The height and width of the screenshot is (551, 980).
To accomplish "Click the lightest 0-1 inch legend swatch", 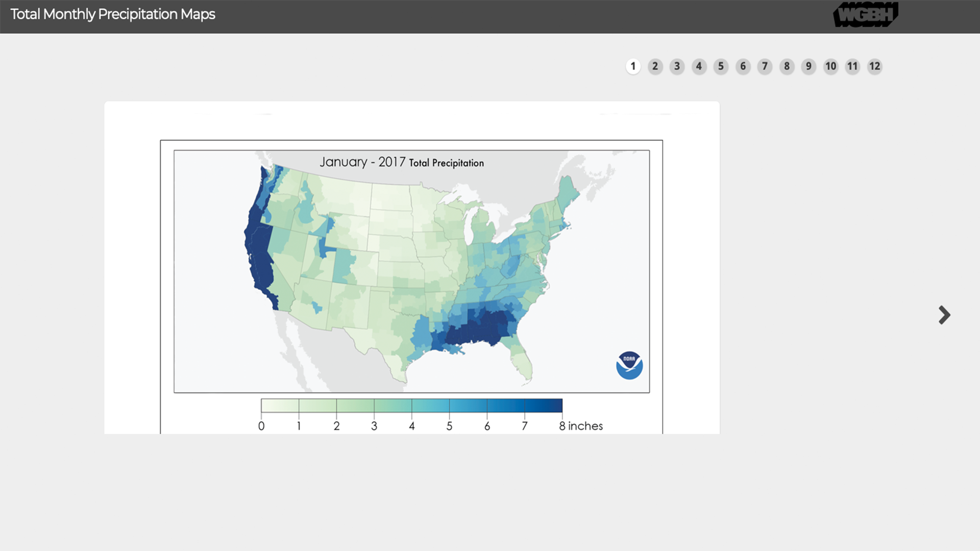I will [280, 406].
